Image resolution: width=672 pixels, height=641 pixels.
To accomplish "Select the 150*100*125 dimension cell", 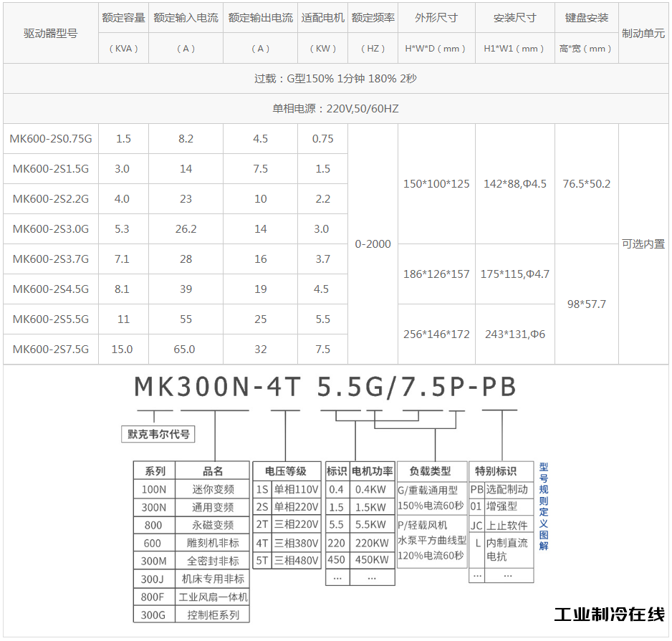I will point(436,184).
